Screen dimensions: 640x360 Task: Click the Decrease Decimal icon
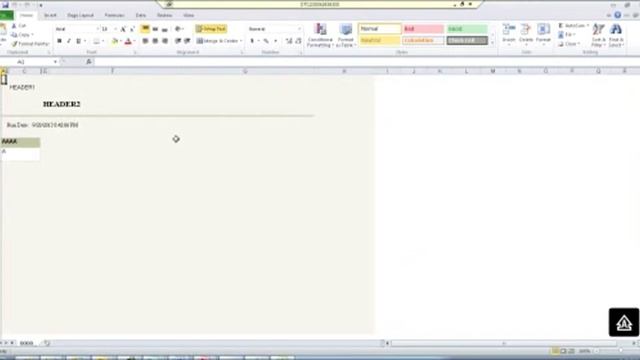(298, 41)
